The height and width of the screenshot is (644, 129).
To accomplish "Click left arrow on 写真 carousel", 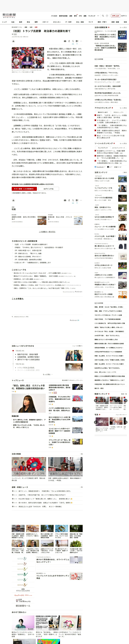I will point(96,422).
